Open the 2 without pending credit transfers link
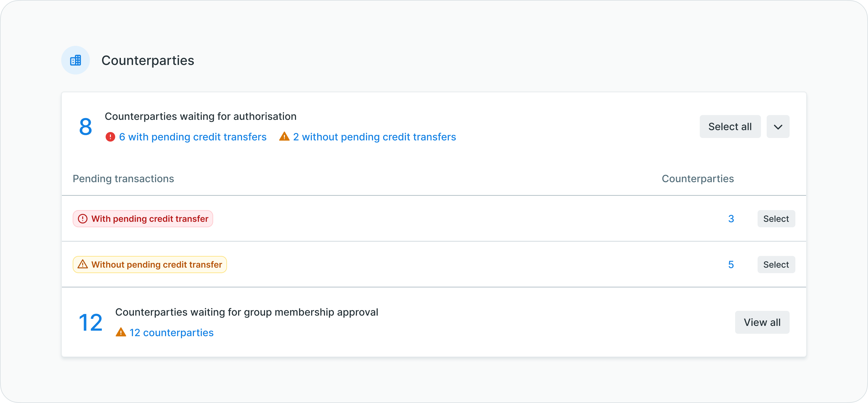The image size is (868, 403). coord(374,137)
